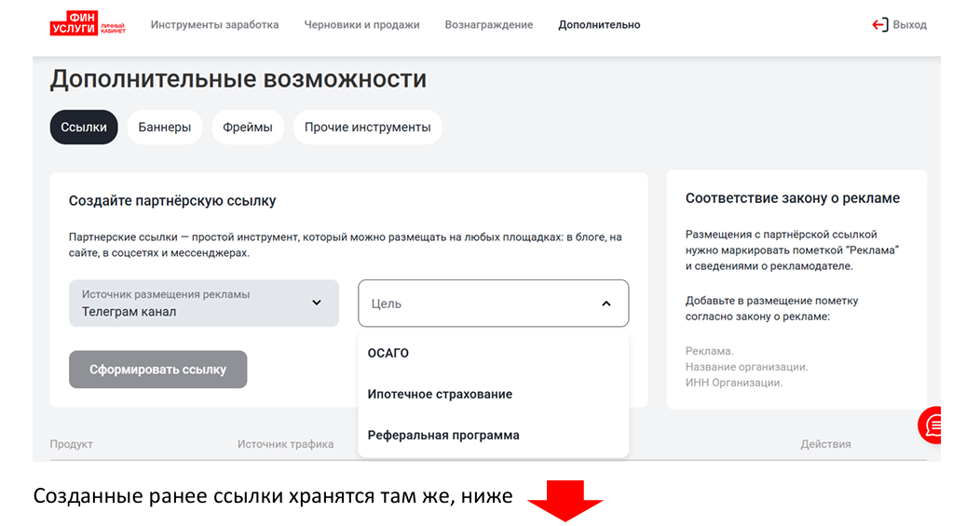Open the Инструменты заработка menu

pyautogui.click(x=214, y=25)
